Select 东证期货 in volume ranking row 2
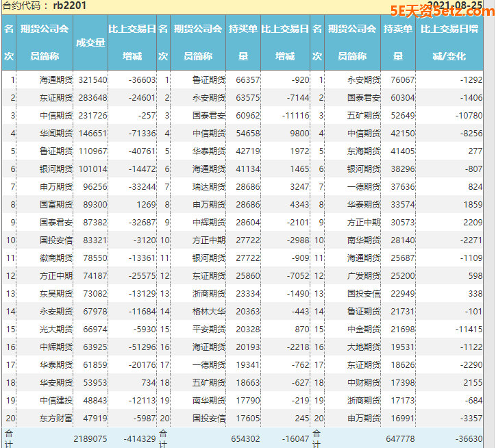 tap(56, 98)
